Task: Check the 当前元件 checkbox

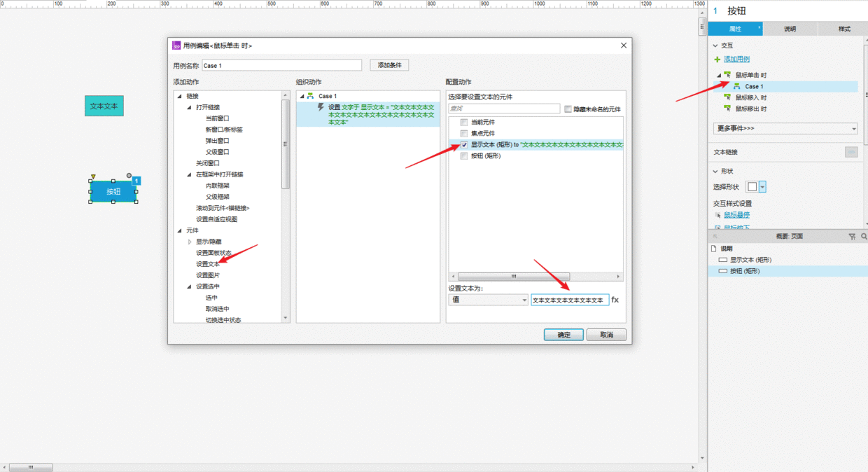Action: [x=464, y=123]
